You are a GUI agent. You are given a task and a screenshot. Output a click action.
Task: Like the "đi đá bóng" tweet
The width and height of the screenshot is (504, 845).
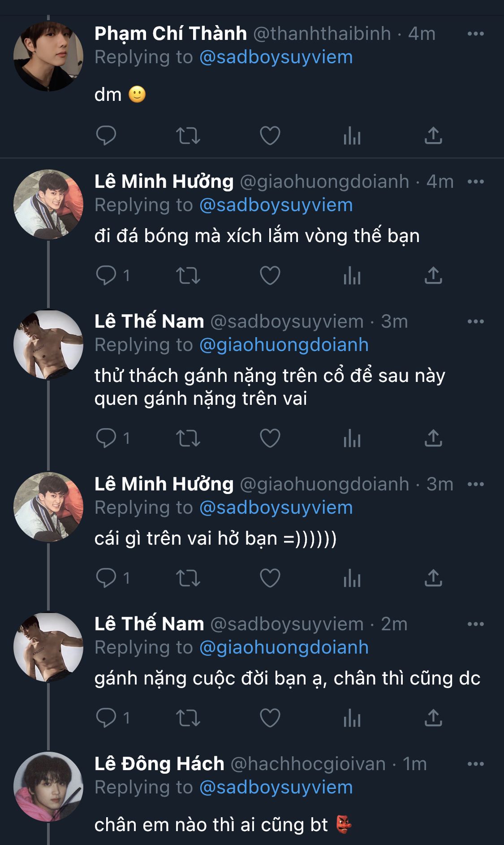tap(270, 275)
